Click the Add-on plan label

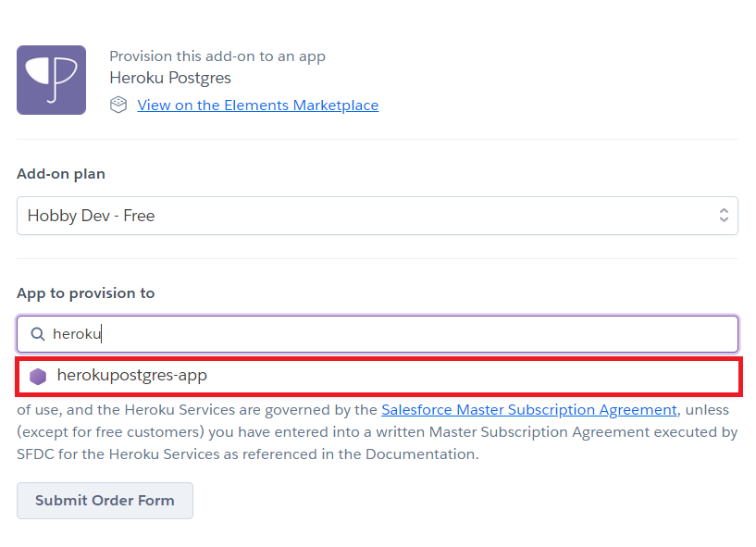coord(61,174)
